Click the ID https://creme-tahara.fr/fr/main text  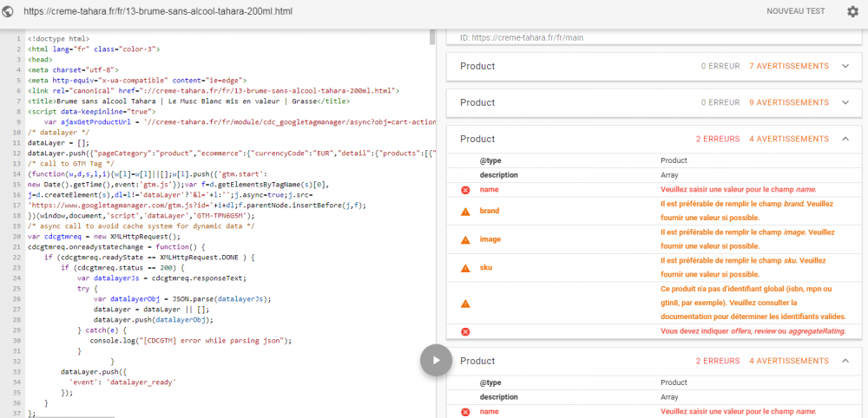pyautogui.click(x=522, y=38)
